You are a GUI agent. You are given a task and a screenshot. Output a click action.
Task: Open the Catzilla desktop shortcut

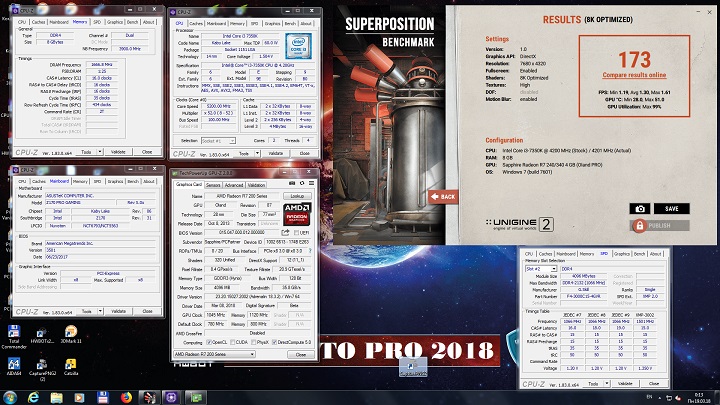(71, 367)
